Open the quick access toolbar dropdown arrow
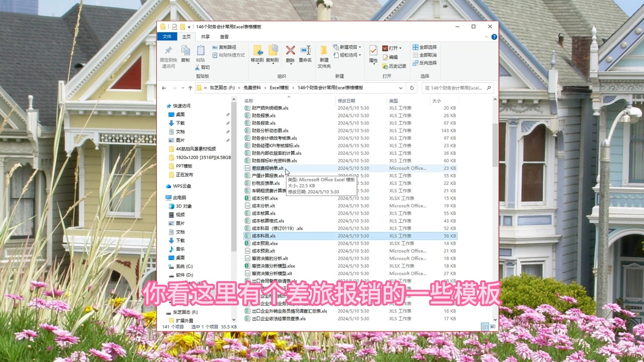Screen dimensions: 644x362 click(190, 26)
